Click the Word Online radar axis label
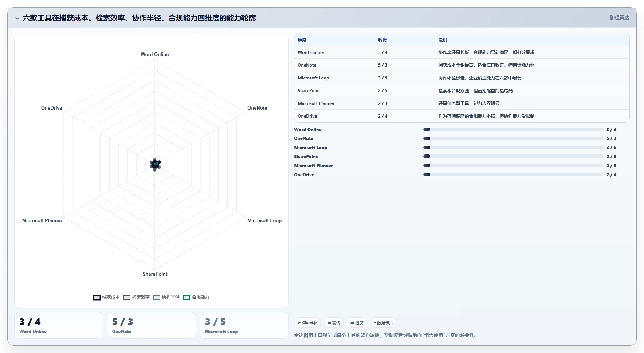 coord(155,55)
